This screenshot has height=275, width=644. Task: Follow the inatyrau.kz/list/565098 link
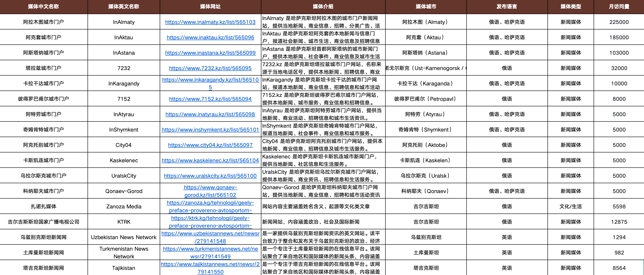(x=210, y=114)
